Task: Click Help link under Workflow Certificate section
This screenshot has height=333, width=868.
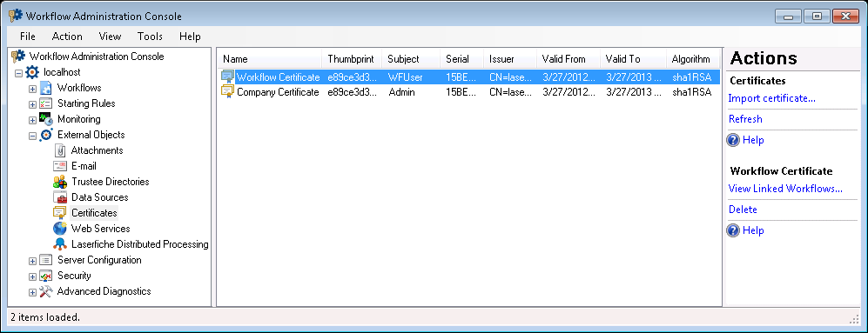Action: click(x=753, y=230)
